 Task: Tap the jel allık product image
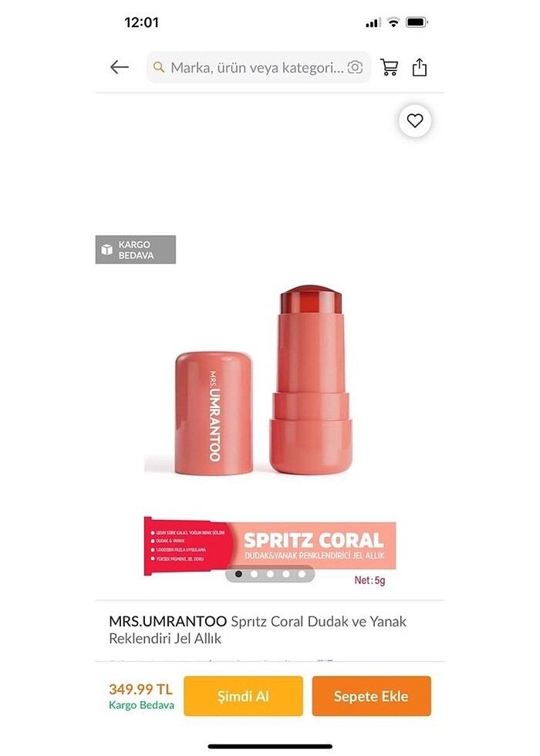click(x=263, y=380)
